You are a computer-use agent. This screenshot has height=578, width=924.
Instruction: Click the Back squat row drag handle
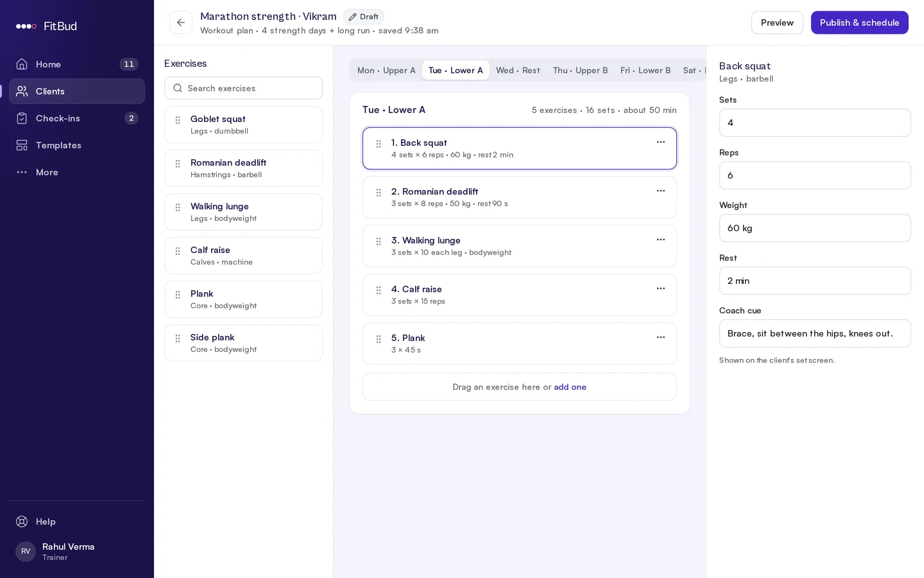(379, 144)
